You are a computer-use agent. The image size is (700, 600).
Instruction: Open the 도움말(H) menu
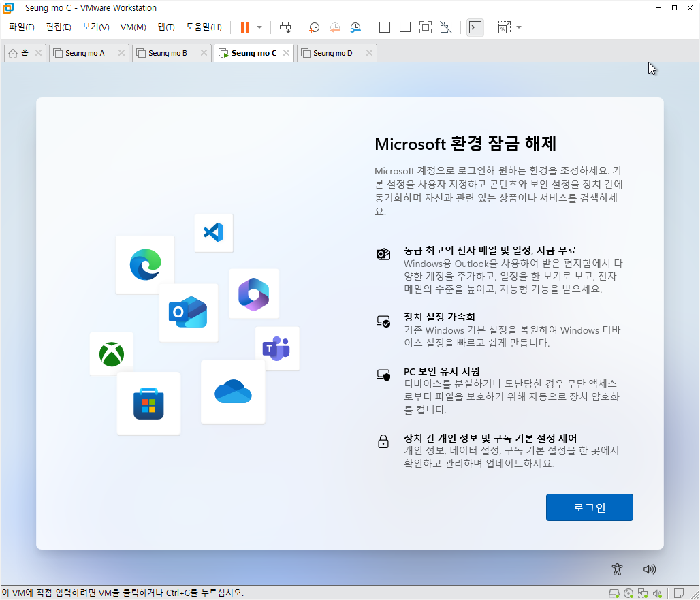(x=204, y=27)
